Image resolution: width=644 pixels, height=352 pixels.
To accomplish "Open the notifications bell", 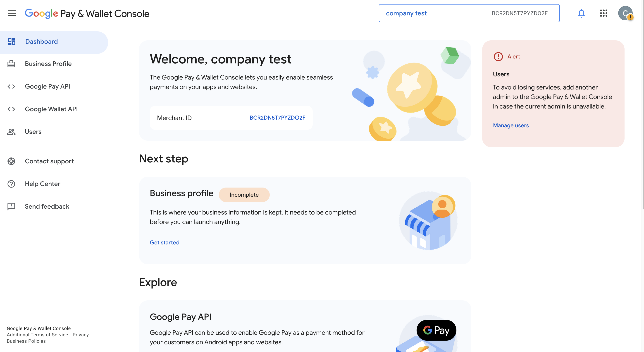I will (x=582, y=13).
